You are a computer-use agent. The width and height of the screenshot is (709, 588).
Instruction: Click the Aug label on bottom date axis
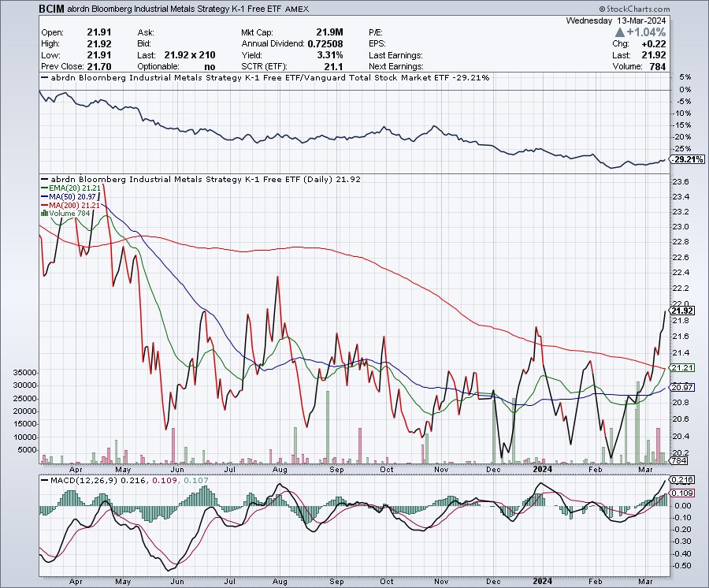point(280,581)
